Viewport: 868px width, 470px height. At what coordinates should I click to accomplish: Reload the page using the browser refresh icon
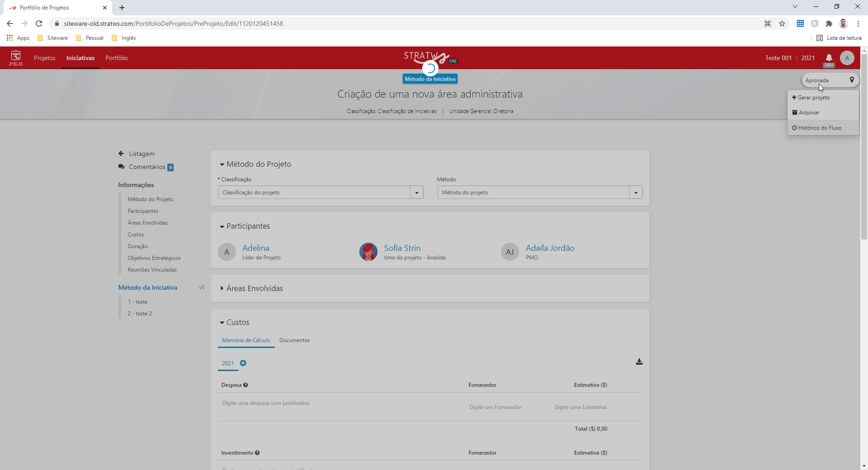pyautogui.click(x=39, y=23)
